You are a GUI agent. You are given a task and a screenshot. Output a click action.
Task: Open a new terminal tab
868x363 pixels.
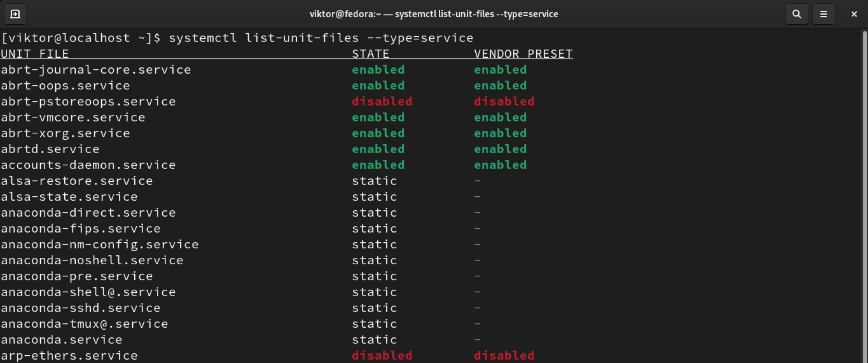(x=15, y=14)
